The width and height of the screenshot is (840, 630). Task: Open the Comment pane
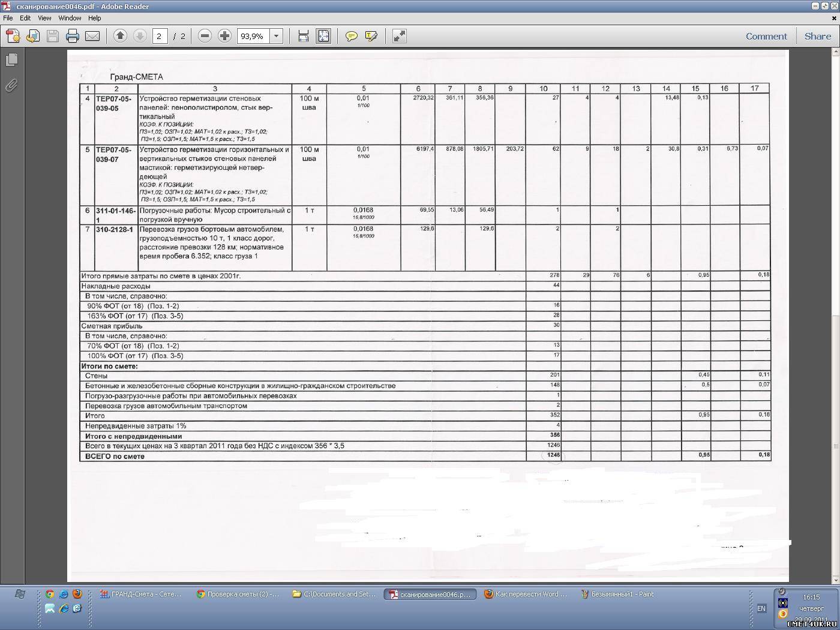(x=766, y=36)
